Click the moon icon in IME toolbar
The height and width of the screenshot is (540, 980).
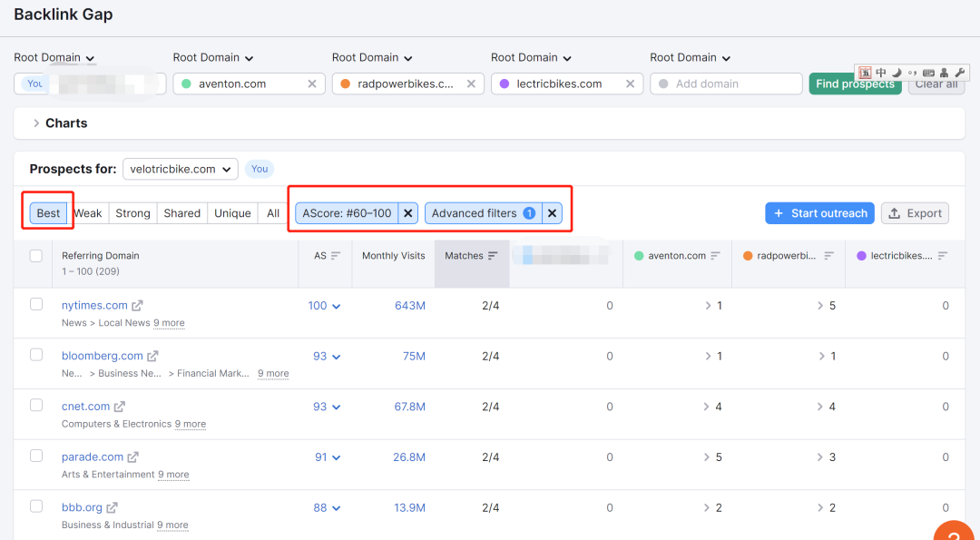(897, 73)
